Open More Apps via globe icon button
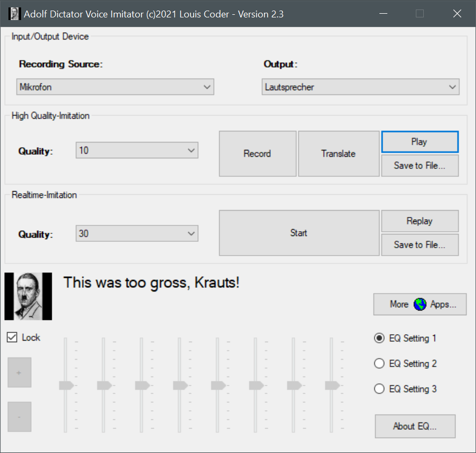The width and height of the screenshot is (476, 453). (420, 304)
